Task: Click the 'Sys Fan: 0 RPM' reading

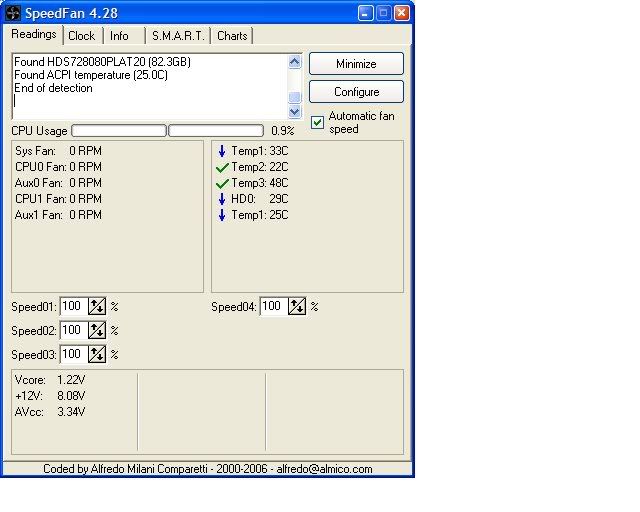Action: pos(58,151)
